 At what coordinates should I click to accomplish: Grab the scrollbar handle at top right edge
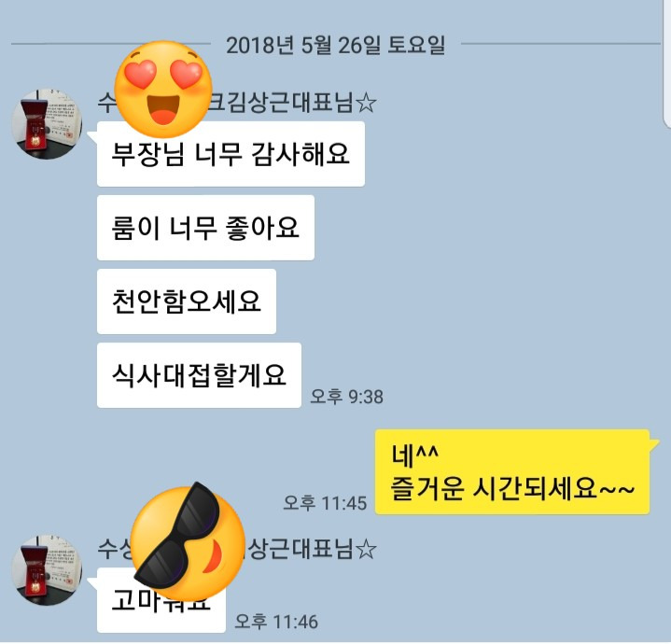[667, 64]
